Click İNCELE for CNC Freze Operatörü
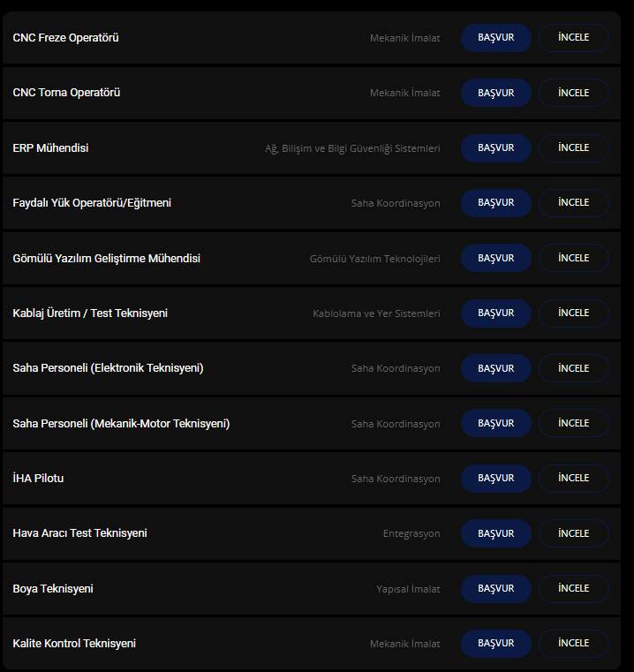The height and width of the screenshot is (672, 634). click(x=574, y=38)
